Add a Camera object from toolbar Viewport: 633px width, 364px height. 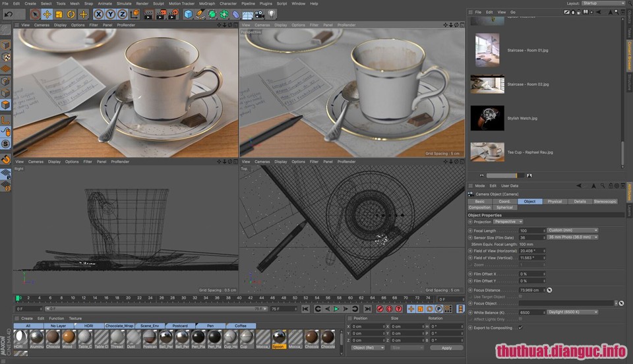click(260, 15)
